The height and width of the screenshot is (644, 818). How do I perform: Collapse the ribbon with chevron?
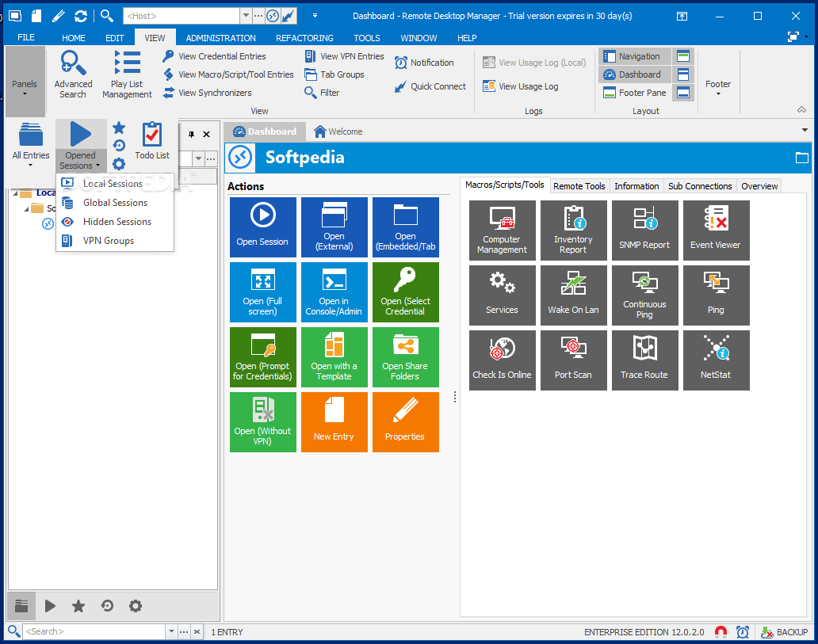[x=802, y=109]
